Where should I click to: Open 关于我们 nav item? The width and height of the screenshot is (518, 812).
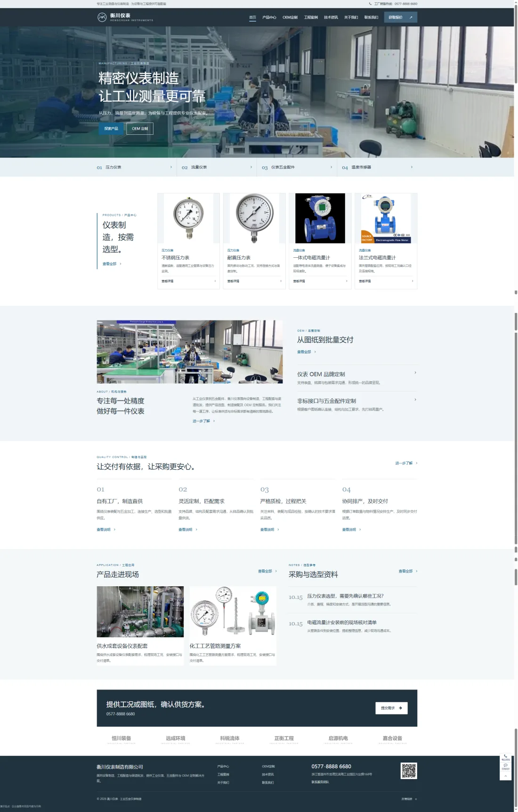[351, 17]
